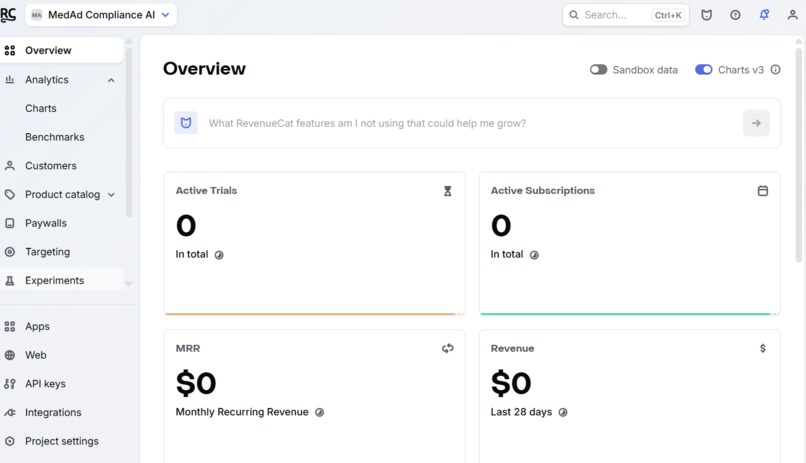This screenshot has height=463, width=806.
Task: Go to Customers page
Action: point(50,166)
